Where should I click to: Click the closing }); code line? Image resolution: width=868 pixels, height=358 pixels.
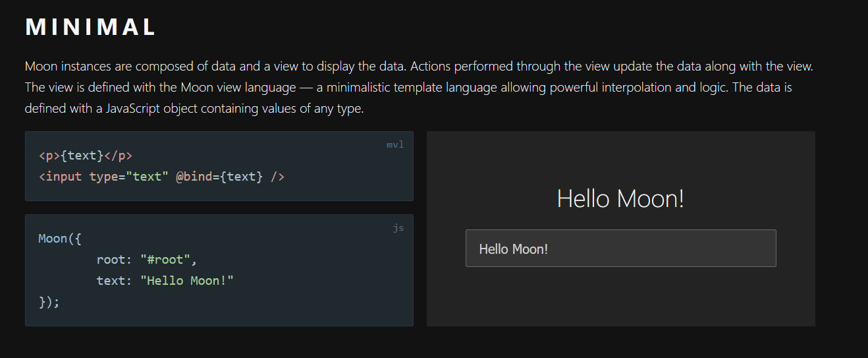point(49,302)
